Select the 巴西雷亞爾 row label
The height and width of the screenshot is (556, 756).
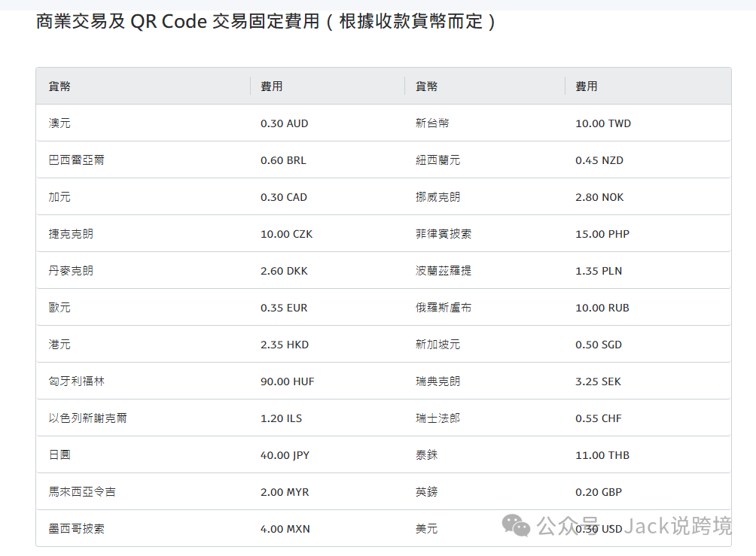76,160
